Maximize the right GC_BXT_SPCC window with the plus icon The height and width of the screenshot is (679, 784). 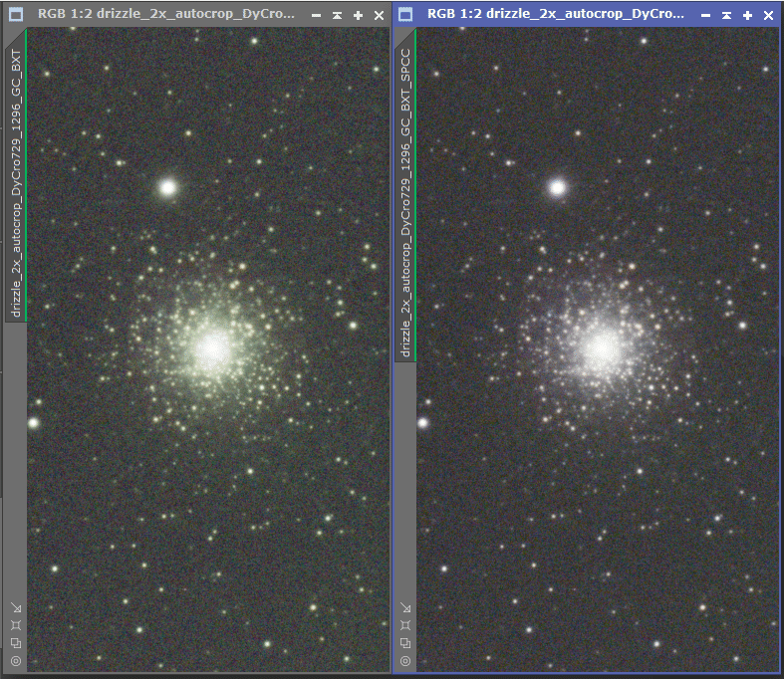tap(747, 16)
